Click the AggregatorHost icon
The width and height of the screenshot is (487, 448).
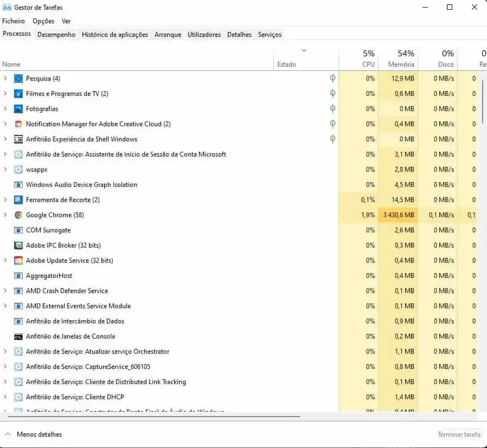click(18, 276)
